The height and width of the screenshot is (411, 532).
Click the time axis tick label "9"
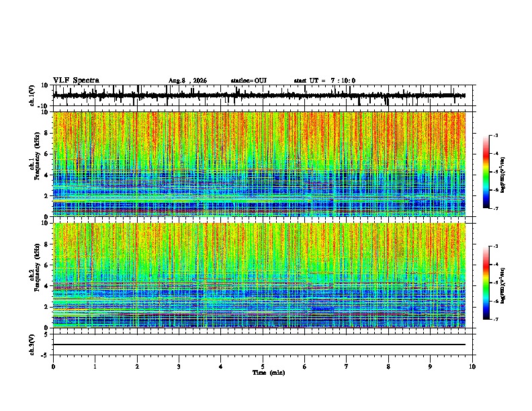pyautogui.click(x=430, y=367)
